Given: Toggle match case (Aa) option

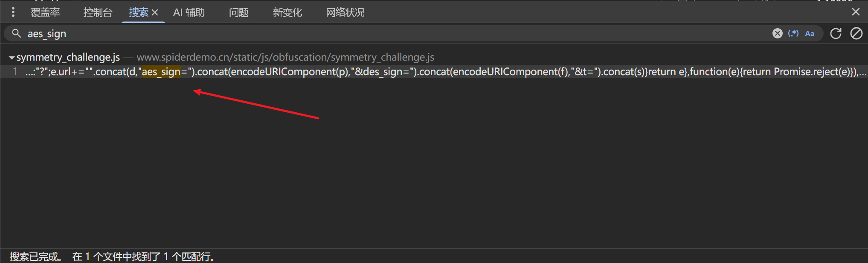Looking at the screenshot, I should point(810,33).
